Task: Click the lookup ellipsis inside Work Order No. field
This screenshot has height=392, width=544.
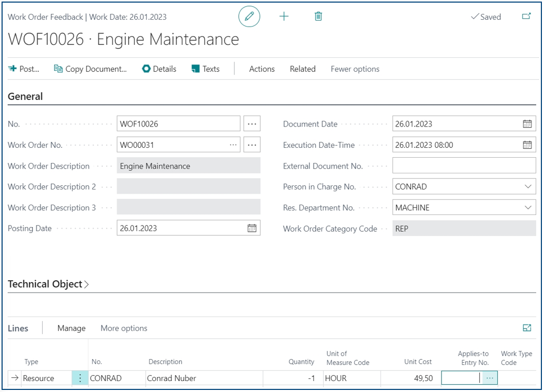Action: tap(233, 145)
